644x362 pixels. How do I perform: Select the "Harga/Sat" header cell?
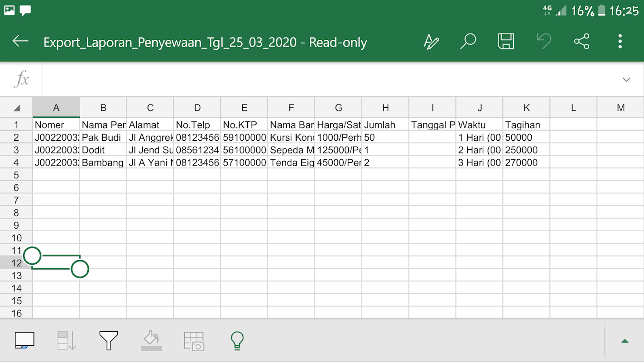click(338, 125)
